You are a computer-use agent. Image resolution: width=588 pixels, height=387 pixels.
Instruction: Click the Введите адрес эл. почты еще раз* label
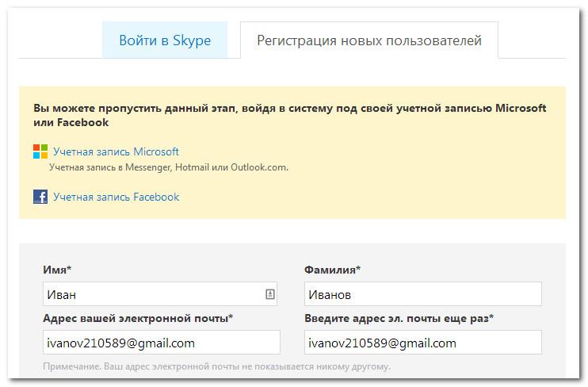[399, 319]
